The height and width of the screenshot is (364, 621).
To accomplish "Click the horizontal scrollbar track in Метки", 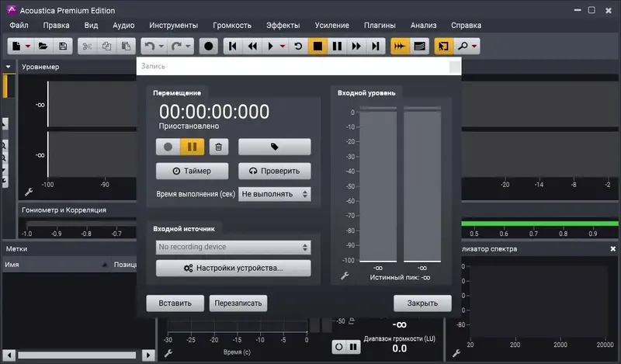I will click(77, 355).
